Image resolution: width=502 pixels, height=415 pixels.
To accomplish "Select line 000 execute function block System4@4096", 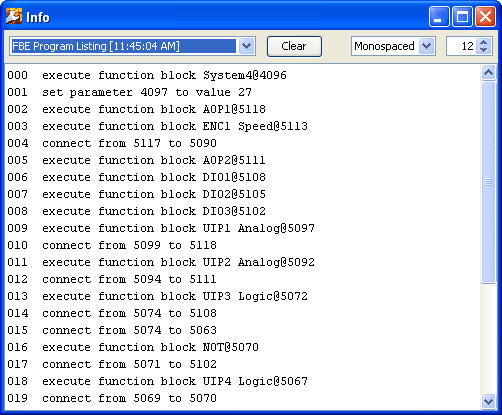I will [147, 75].
